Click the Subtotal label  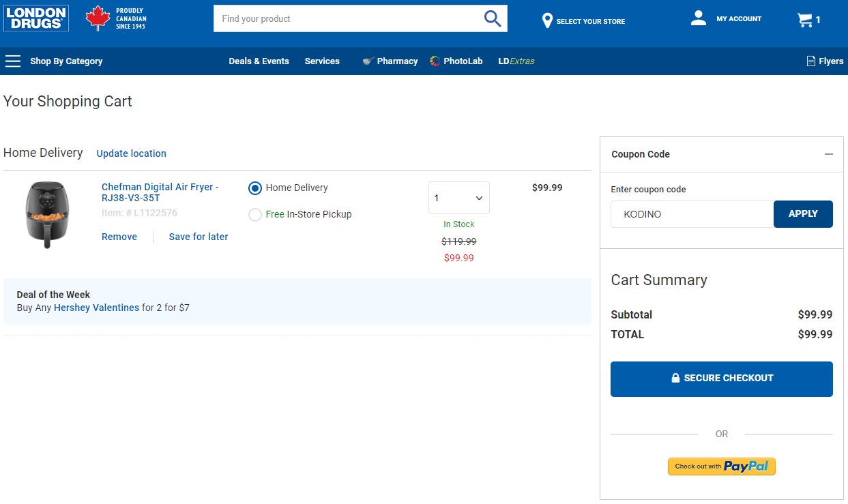pyautogui.click(x=632, y=315)
